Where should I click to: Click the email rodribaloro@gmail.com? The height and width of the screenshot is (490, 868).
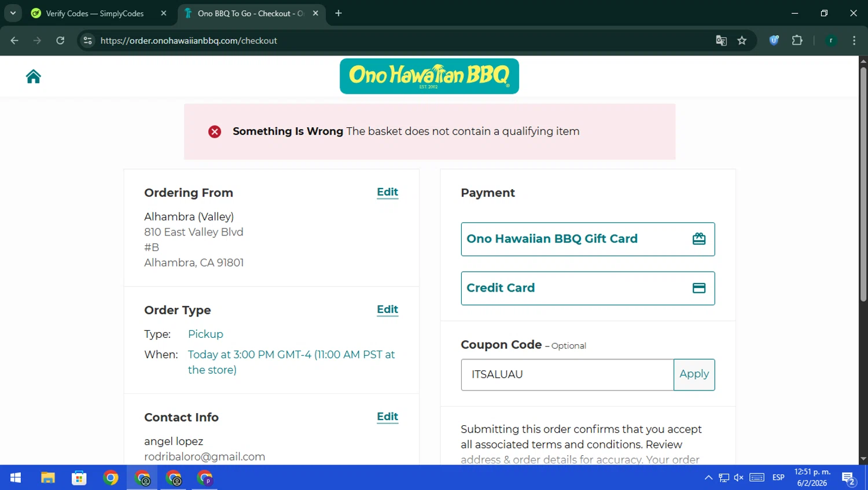[x=204, y=456]
